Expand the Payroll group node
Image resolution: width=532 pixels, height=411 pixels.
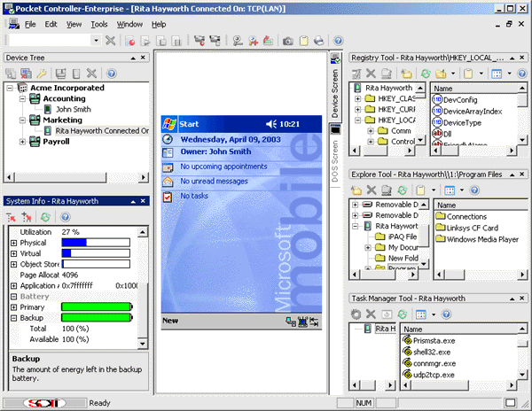pyautogui.click(x=22, y=142)
